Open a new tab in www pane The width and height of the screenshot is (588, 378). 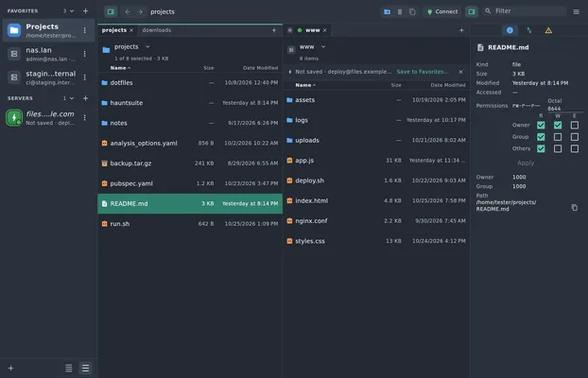point(461,30)
